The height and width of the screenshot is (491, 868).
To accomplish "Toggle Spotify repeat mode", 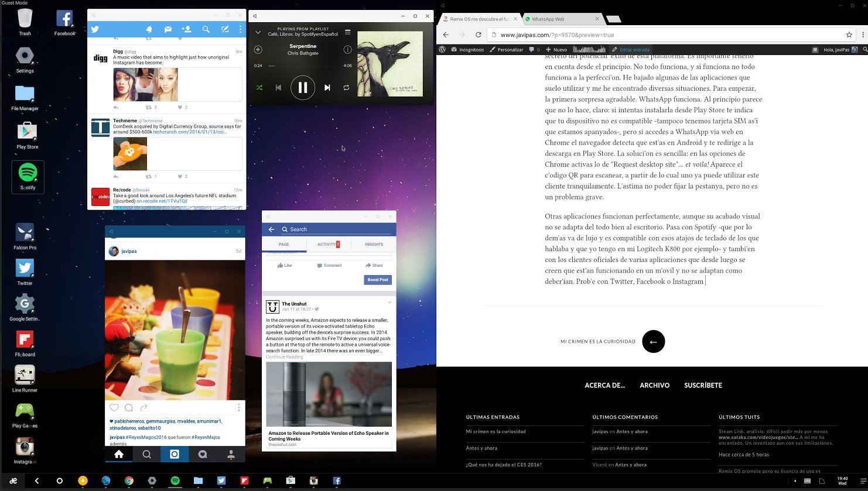I will click(x=346, y=88).
